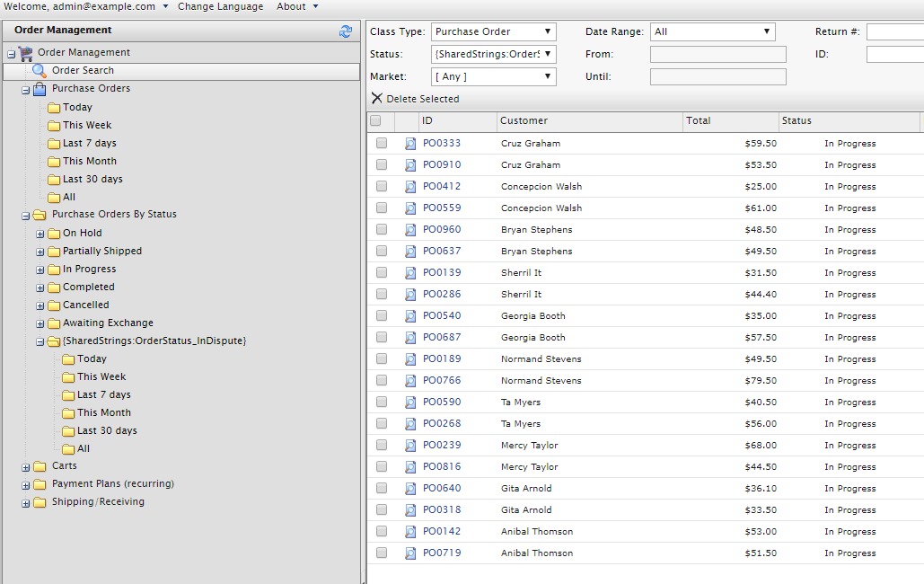924x584 pixels.
Task: Select the checkbox for order PO0239
Action: pos(382,446)
